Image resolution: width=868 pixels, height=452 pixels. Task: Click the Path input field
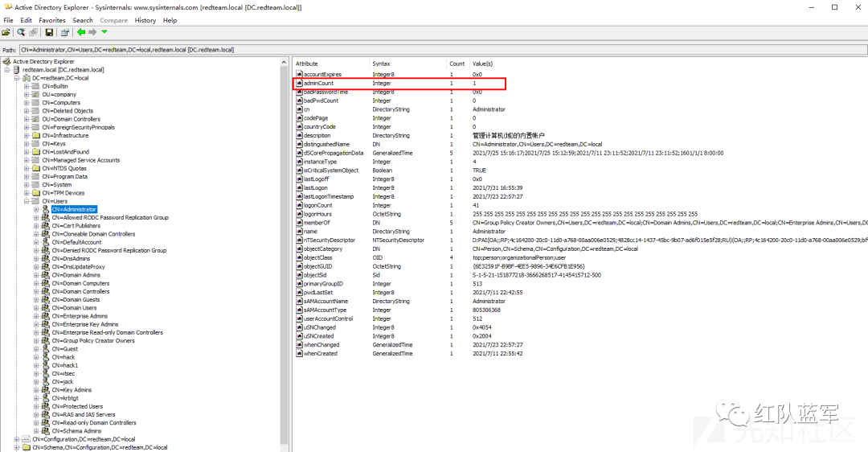point(443,49)
